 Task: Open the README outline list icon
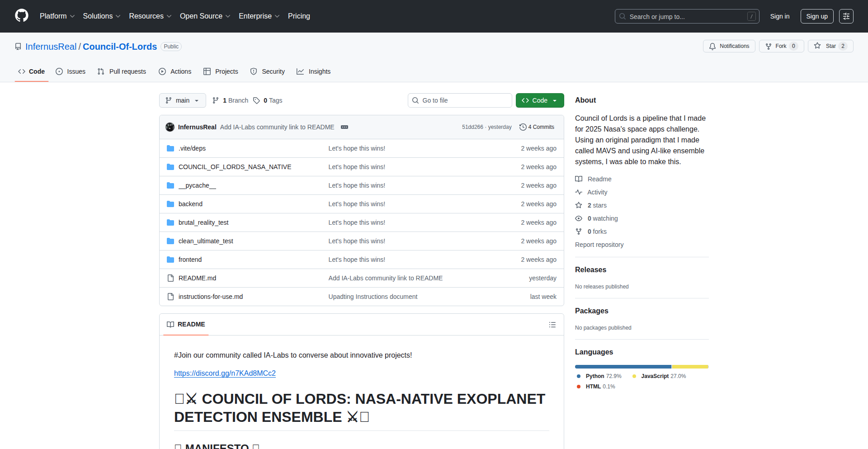coord(552,325)
